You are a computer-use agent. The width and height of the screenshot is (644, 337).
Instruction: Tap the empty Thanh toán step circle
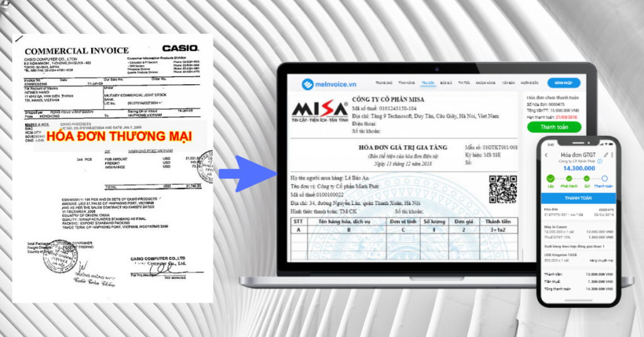point(604,179)
